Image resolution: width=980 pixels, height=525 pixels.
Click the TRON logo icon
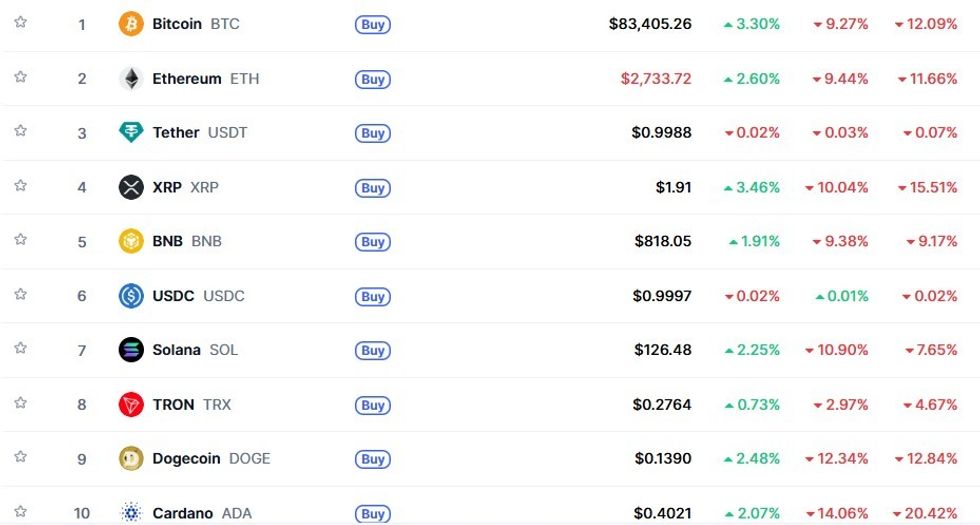[131, 405]
